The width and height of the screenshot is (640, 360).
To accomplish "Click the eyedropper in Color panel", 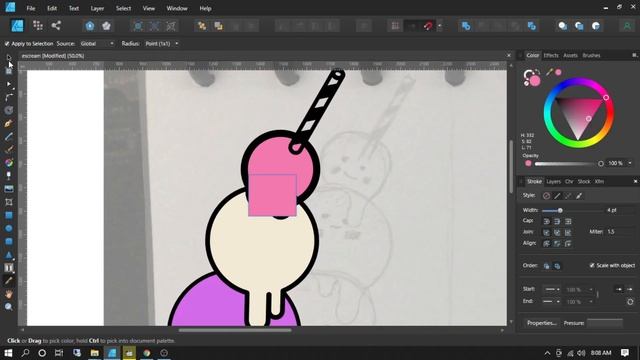I will point(549,72).
